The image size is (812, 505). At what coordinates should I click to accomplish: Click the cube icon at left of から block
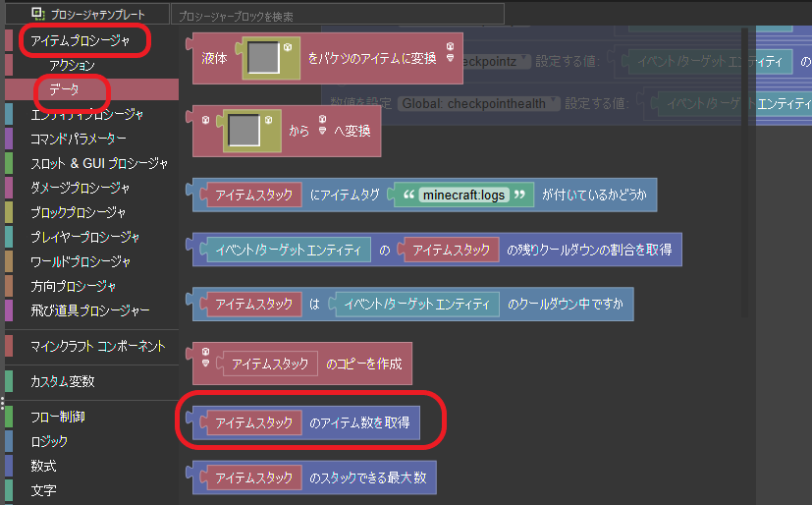pyautogui.click(x=206, y=122)
